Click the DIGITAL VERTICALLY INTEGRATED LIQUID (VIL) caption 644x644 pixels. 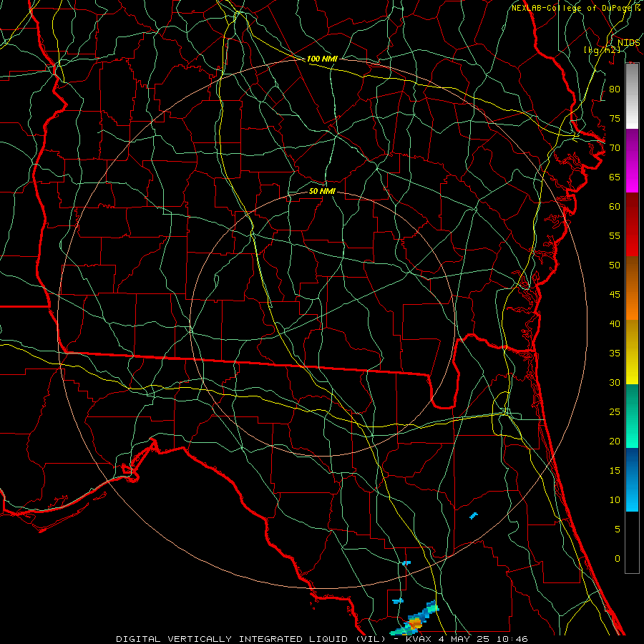252,639
